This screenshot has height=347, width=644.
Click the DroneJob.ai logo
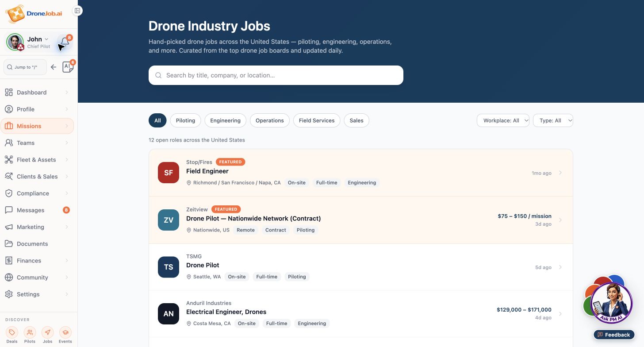[34, 13]
